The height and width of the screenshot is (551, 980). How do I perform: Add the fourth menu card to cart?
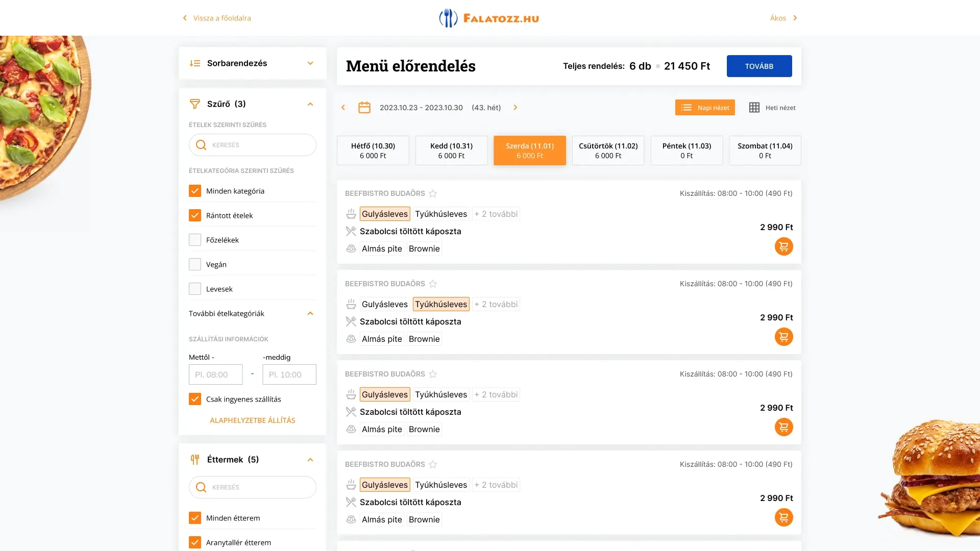[x=784, y=517]
